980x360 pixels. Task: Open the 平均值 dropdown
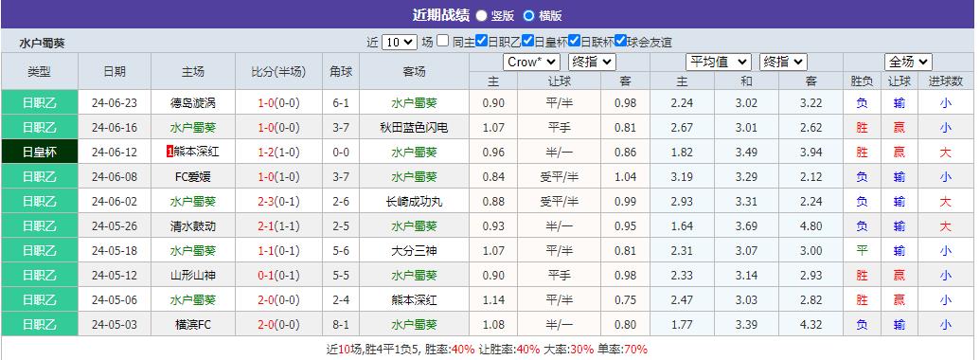click(718, 62)
